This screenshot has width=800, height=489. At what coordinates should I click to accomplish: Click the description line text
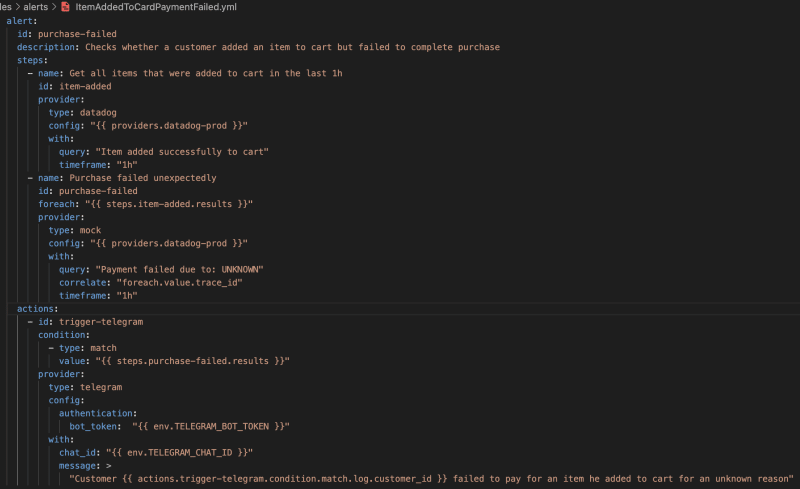pyautogui.click(x=258, y=47)
